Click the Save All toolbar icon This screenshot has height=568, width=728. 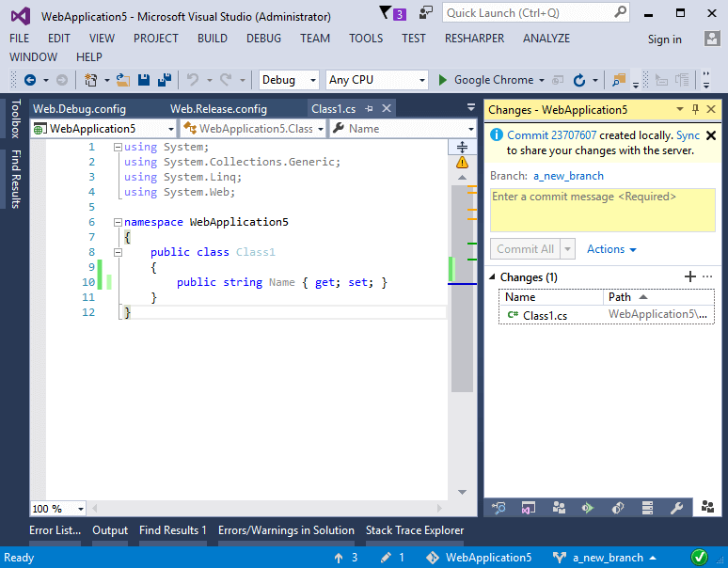pos(165,80)
